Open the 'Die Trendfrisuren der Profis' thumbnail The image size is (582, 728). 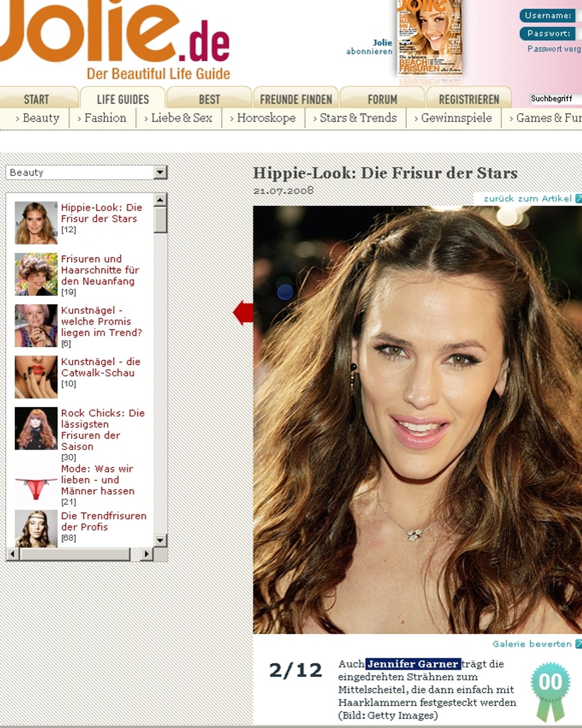tap(36, 529)
